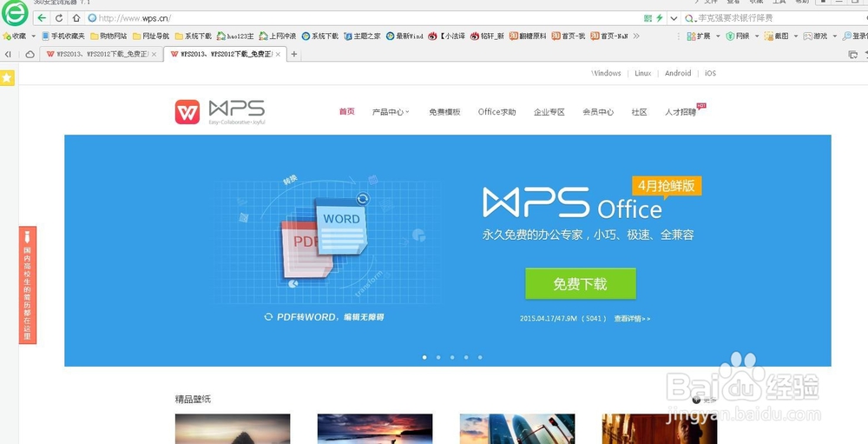Open a new tab with plus button
Screen dimensions: 868x444
click(294, 55)
